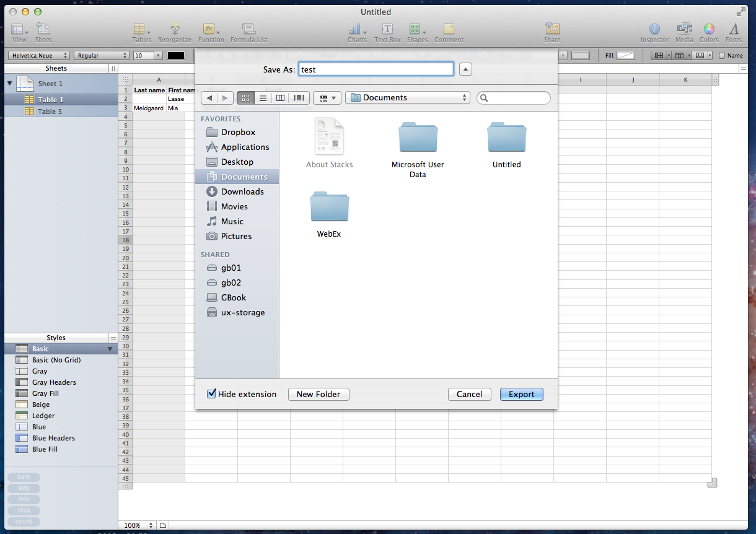756x534 pixels.
Task: Open the Shapes toolbar menu
Action: click(x=417, y=32)
